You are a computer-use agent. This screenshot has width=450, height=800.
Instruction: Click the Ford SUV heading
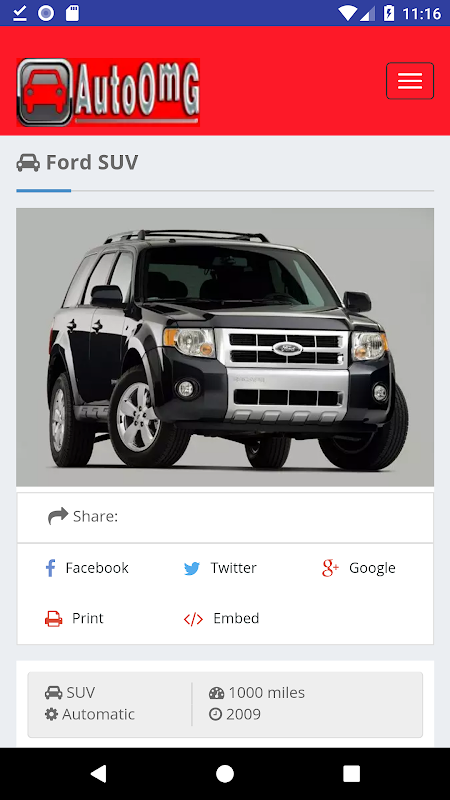tap(92, 162)
